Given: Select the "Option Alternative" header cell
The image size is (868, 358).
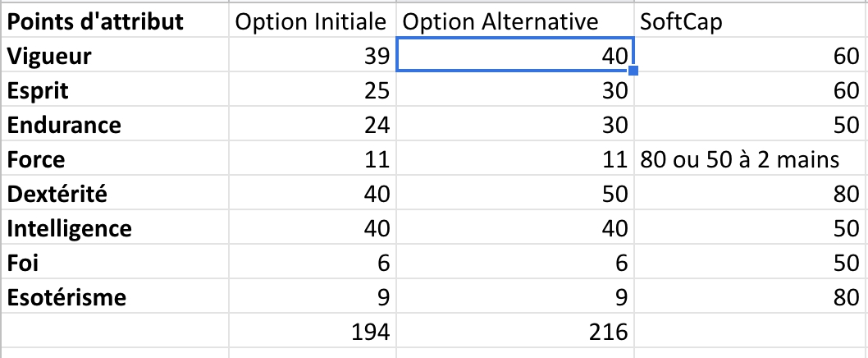Looking at the screenshot, I should coord(514,21).
